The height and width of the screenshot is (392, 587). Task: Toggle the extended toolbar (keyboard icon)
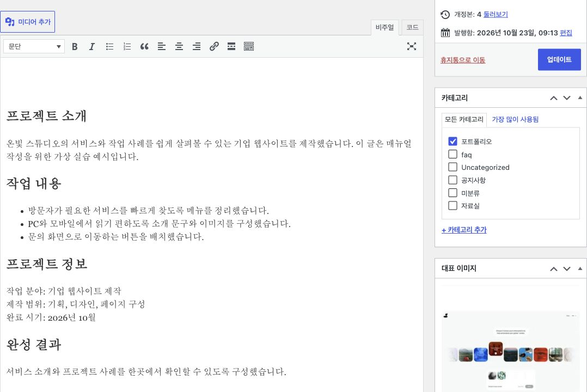[x=248, y=46]
